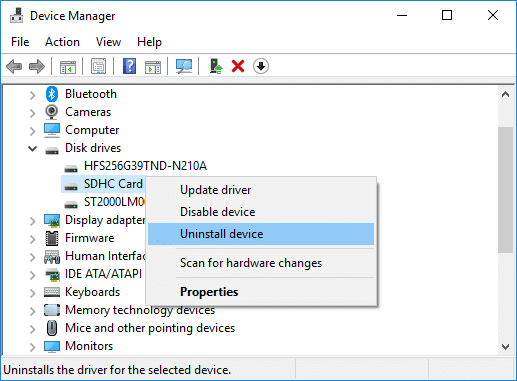Screen dimensions: 517x381
Task: Choose Update driver from context menu
Action: click(x=261, y=190)
